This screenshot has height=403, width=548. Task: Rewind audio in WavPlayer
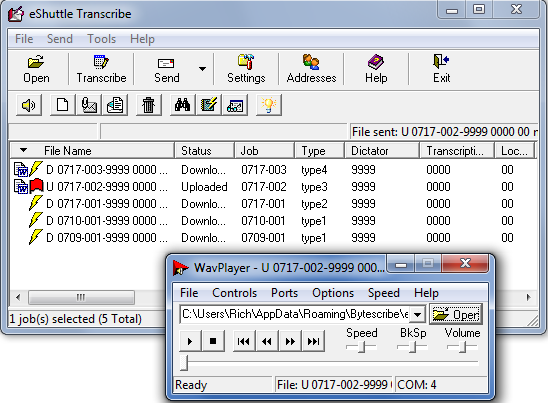click(x=267, y=341)
